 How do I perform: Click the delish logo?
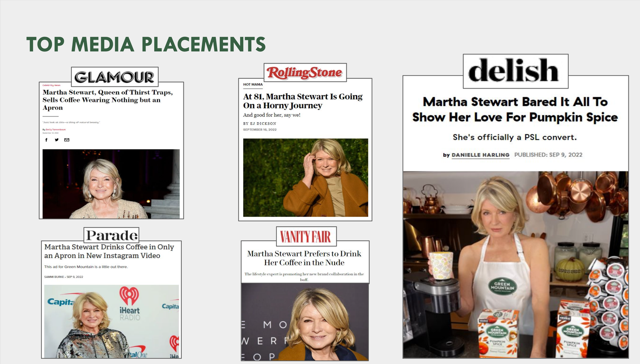[515, 71]
